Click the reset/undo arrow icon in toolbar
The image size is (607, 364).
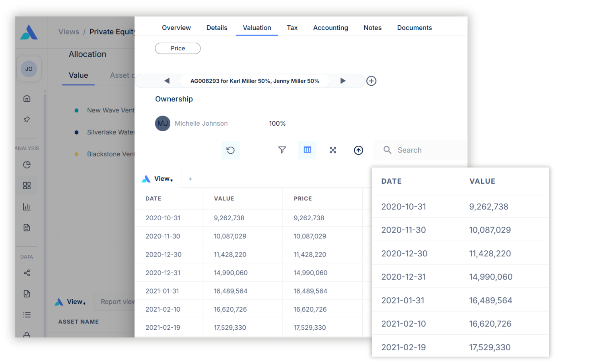230,150
